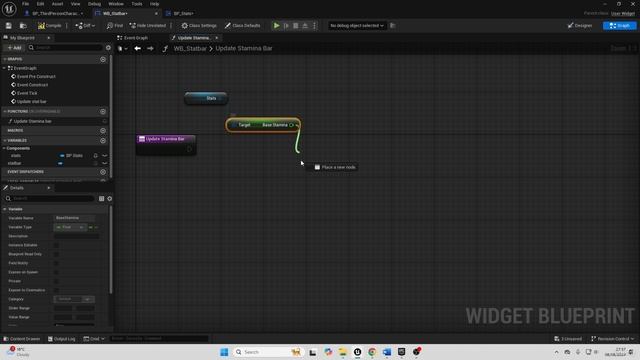Open the Tools menu
Viewport: 640px width, 360px height.
137,4
